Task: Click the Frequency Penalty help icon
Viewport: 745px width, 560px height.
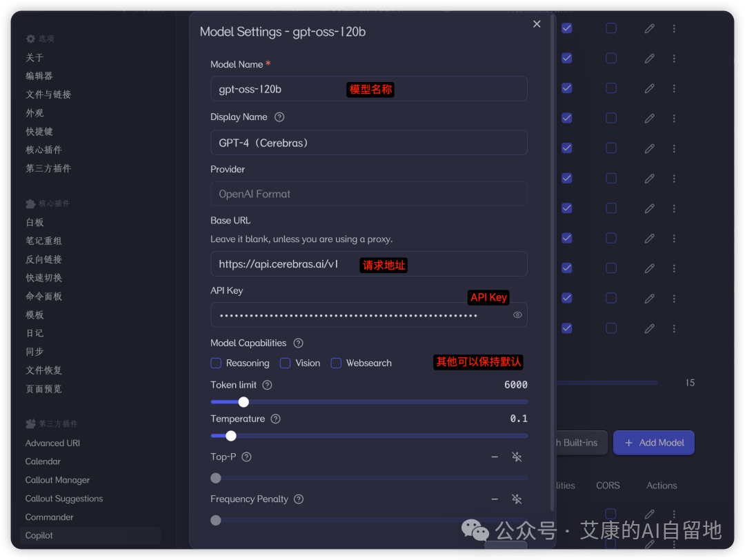Action: point(299,499)
